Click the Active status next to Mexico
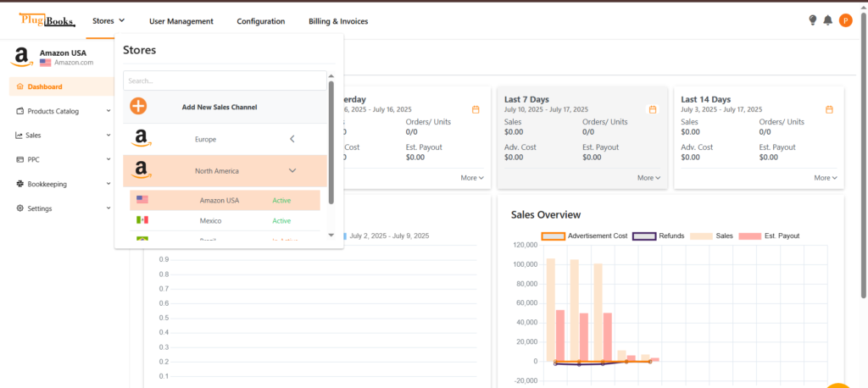This screenshot has width=868, height=388. (281, 221)
